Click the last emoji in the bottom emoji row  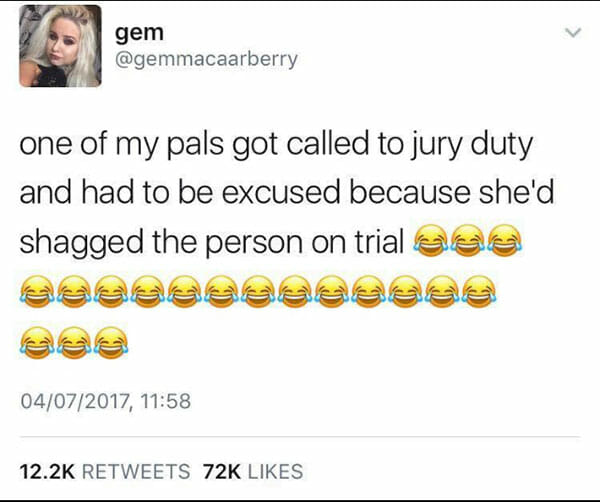coord(111,343)
